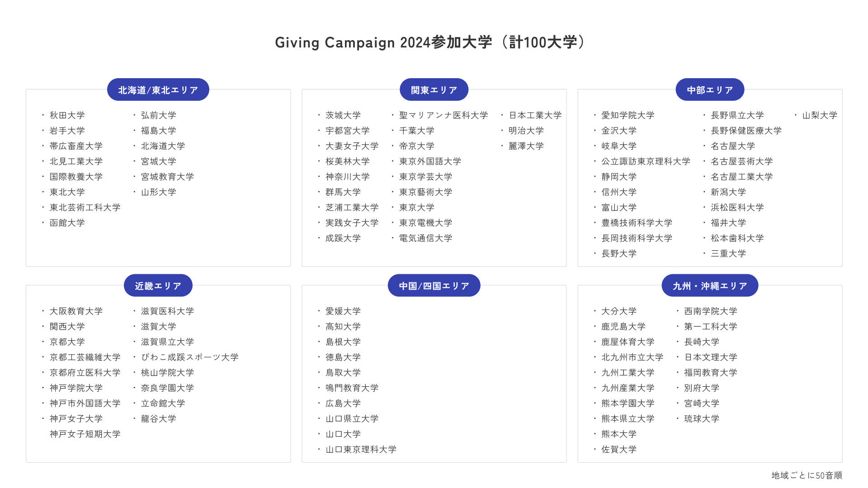Select 麗澤大学 in the Kanto list
868x488 pixels.
click(526, 146)
